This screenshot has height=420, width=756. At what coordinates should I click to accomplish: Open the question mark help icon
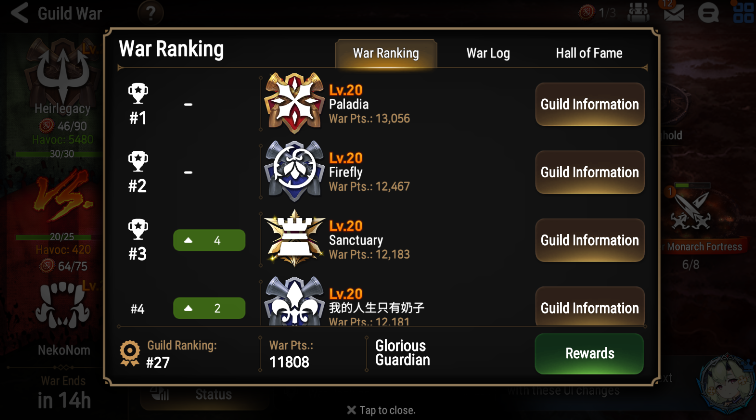click(x=150, y=13)
